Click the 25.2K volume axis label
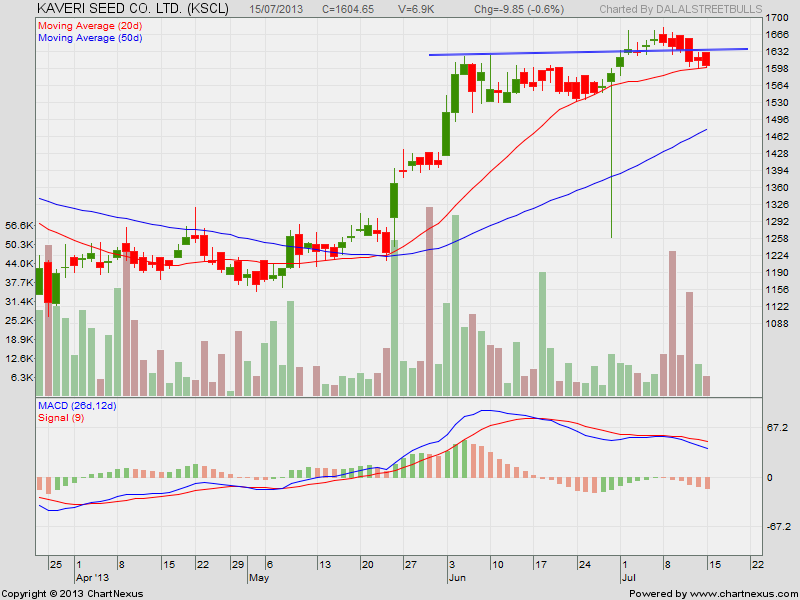This screenshot has width=800, height=600. (19, 320)
